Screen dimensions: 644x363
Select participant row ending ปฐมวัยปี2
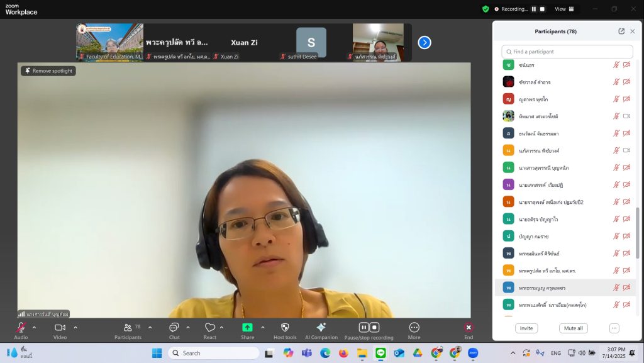click(x=565, y=201)
